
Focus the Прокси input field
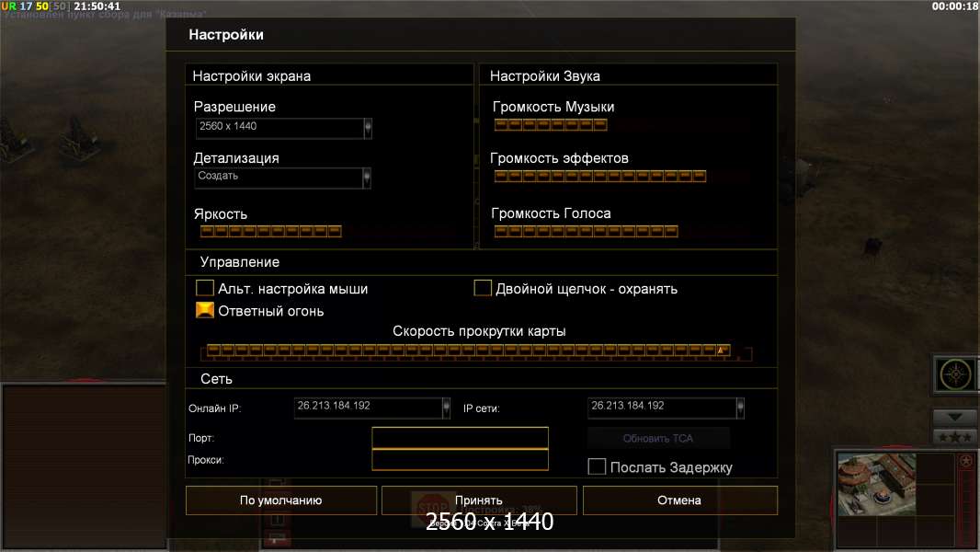click(460, 459)
